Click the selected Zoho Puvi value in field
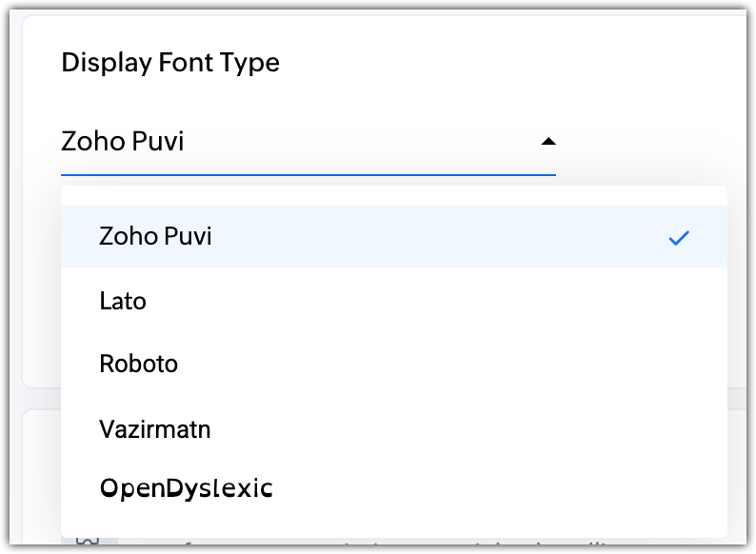 point(122,142)
